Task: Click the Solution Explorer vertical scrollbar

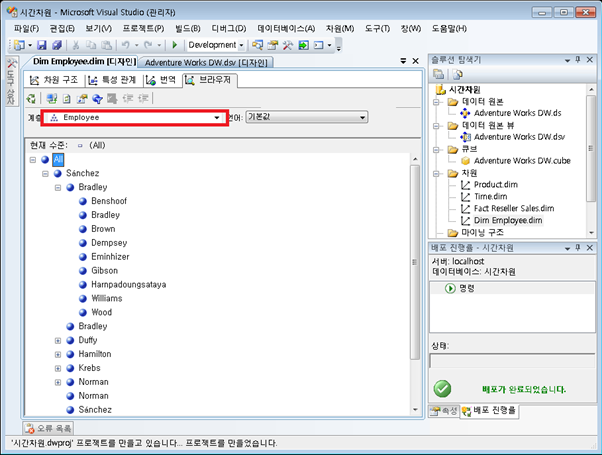Action: click(590, 148)
